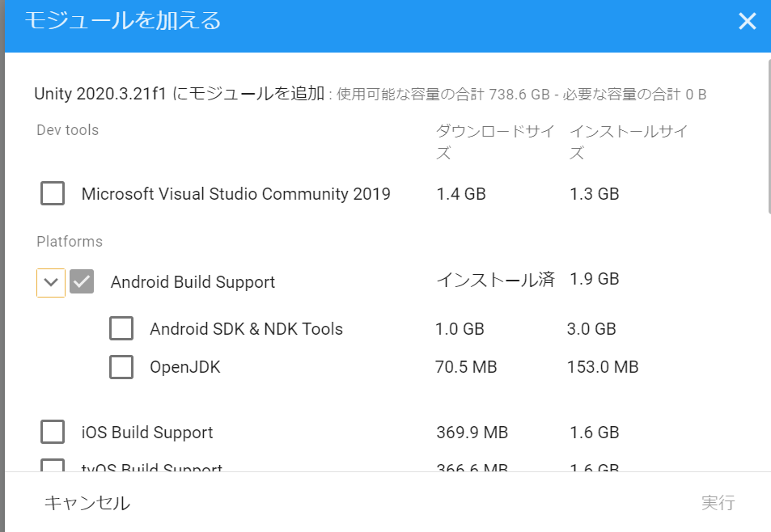This screenshot has width=771, height=532.
Task: Click the 153.0 MB install size
Action: click(603, 367)
